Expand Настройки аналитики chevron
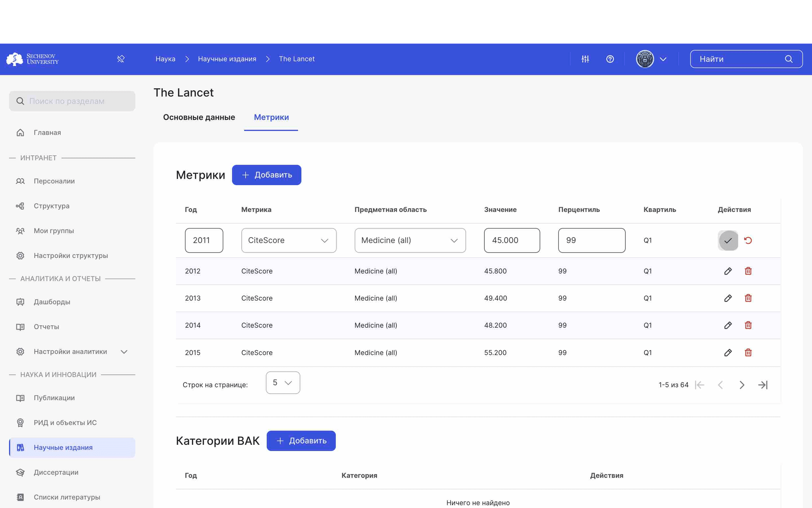Viewport: 812px width, 508px height. (124, 352)
